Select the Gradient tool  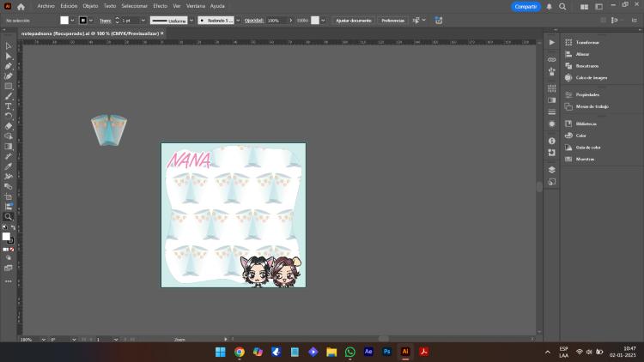click(9, 146)
